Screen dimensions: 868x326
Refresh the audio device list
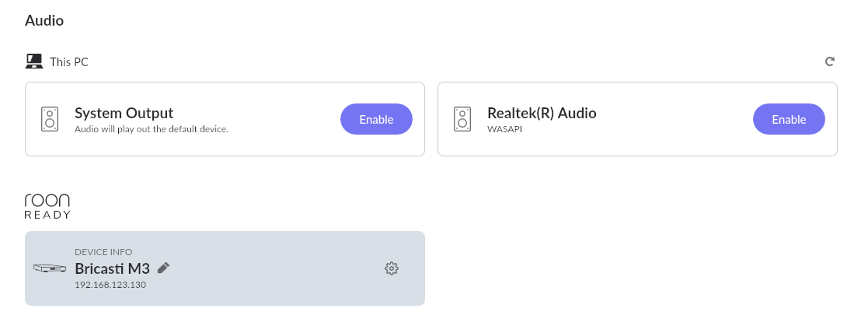[830, 61]
